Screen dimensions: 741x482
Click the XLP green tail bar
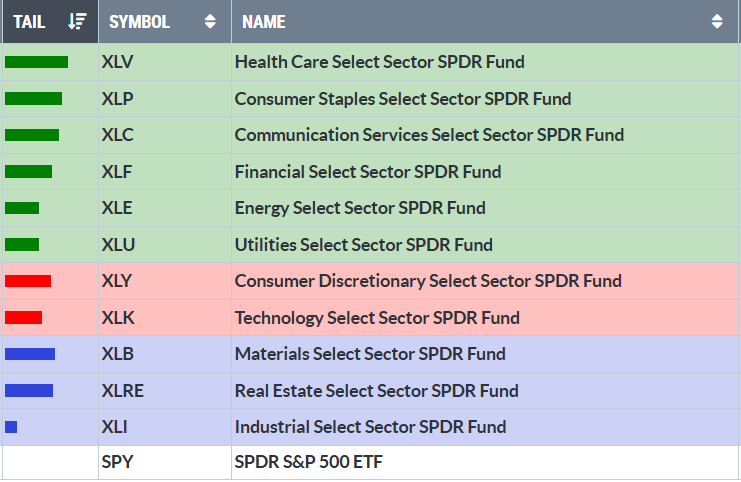point(33,99)
